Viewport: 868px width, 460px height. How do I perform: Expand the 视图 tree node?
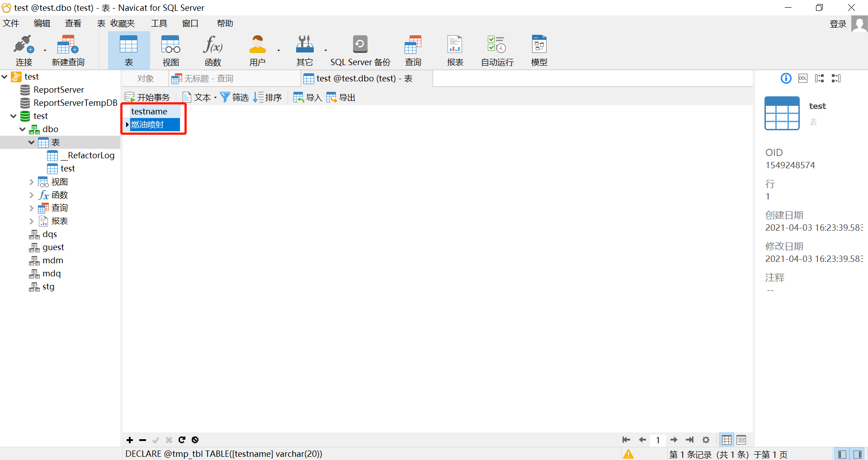point(32,181)
